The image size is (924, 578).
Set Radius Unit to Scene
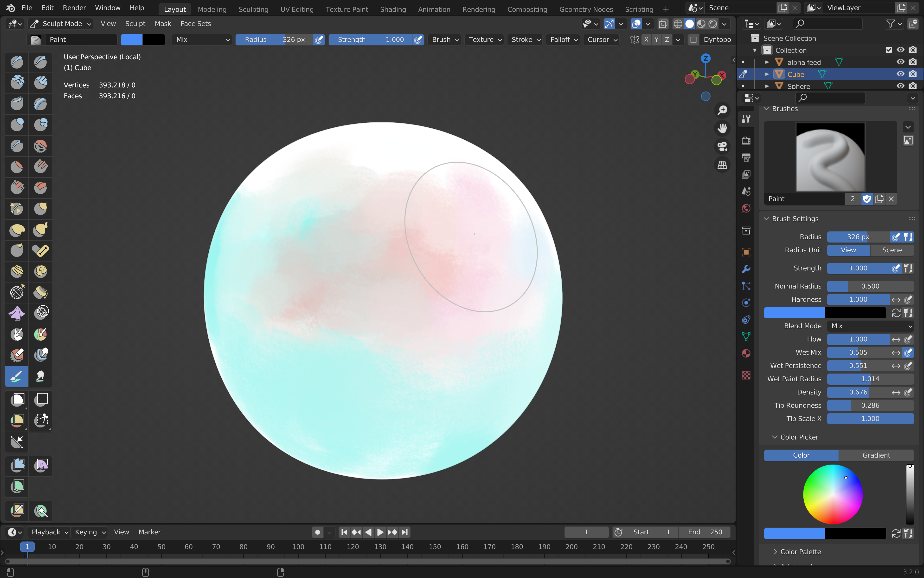(892, 250)
